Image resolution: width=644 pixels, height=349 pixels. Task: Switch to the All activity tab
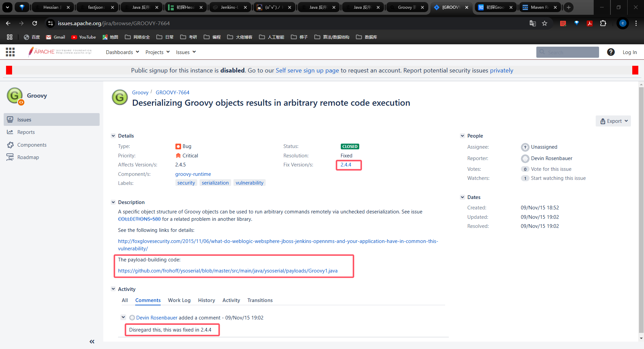click(x=125, y=300)
